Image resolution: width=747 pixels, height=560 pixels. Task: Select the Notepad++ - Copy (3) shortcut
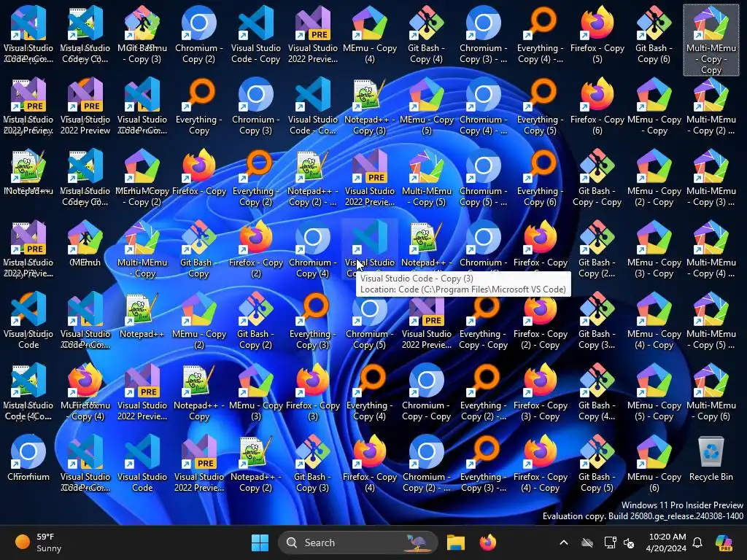(370, 107)
